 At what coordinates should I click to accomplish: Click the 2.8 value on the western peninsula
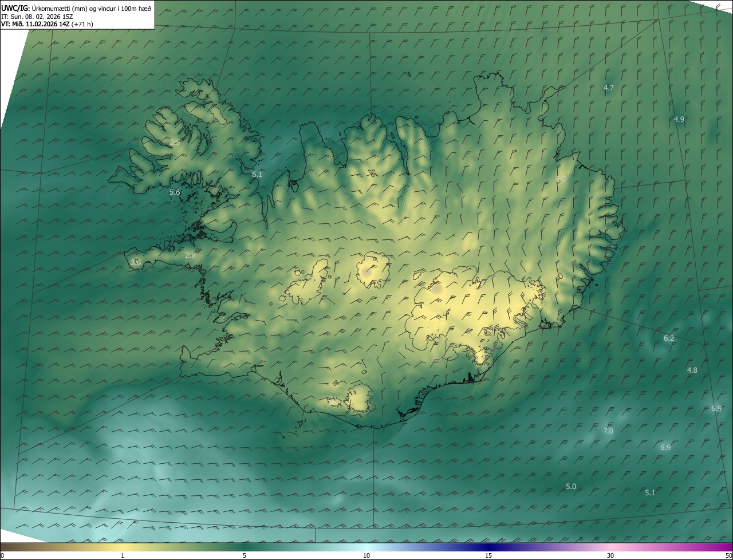(190, 255)
